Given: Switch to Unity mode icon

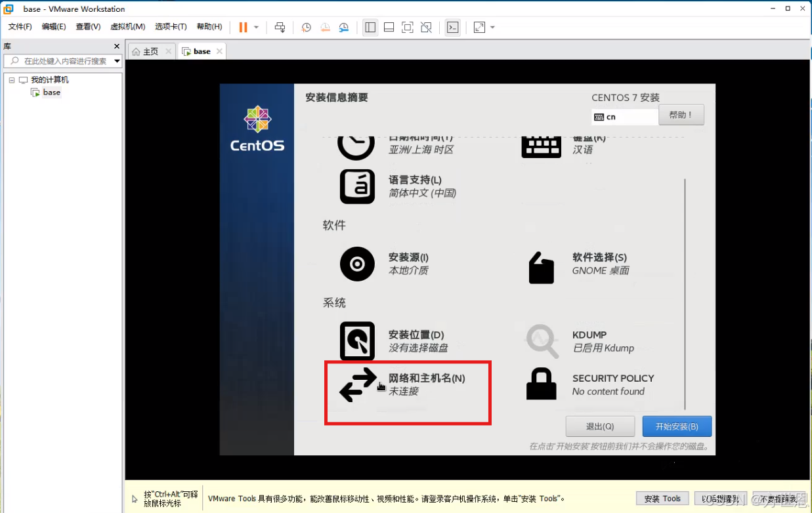Looking at the screenshot, I should pyautogui.click(x=426, y=27).
